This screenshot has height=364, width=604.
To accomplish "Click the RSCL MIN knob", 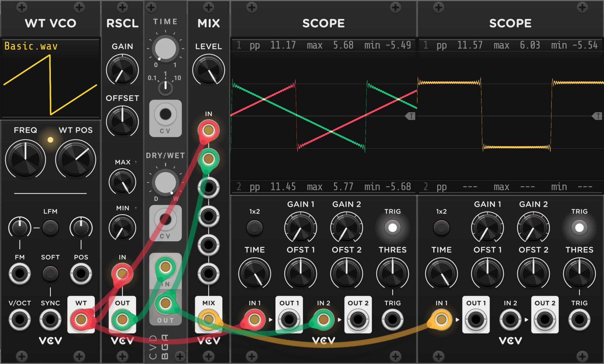I will tap(122, 228).
